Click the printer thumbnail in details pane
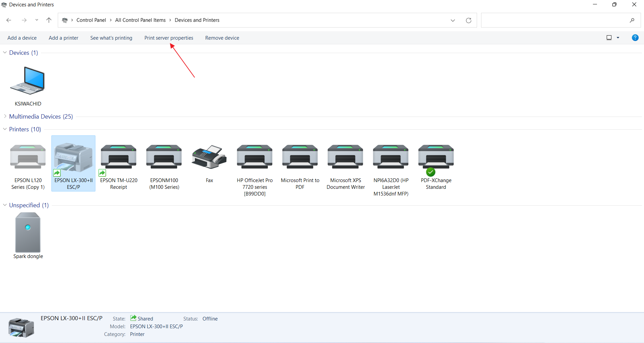The image size is (644, 343). 21,328
